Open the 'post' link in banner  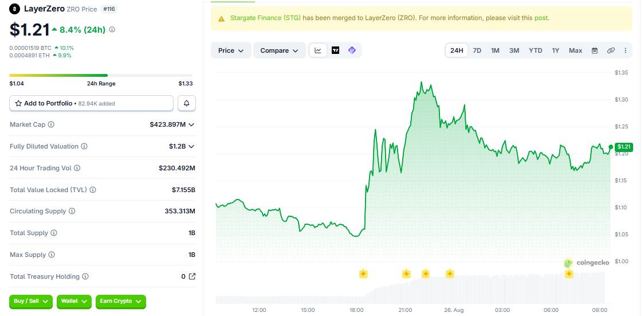point(541,18)
